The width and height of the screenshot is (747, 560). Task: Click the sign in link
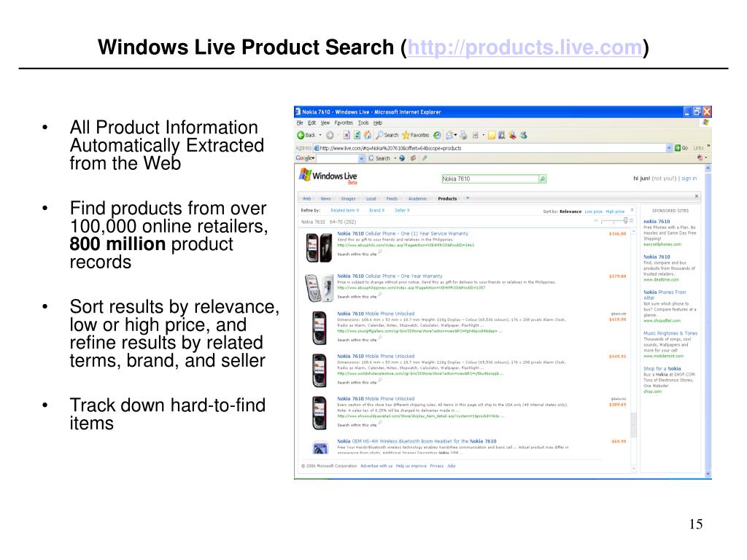[689, 179]
